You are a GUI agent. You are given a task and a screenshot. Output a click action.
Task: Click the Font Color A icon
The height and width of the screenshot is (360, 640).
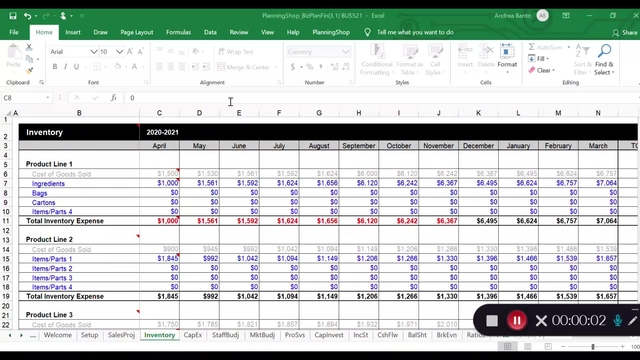[134, 67]
